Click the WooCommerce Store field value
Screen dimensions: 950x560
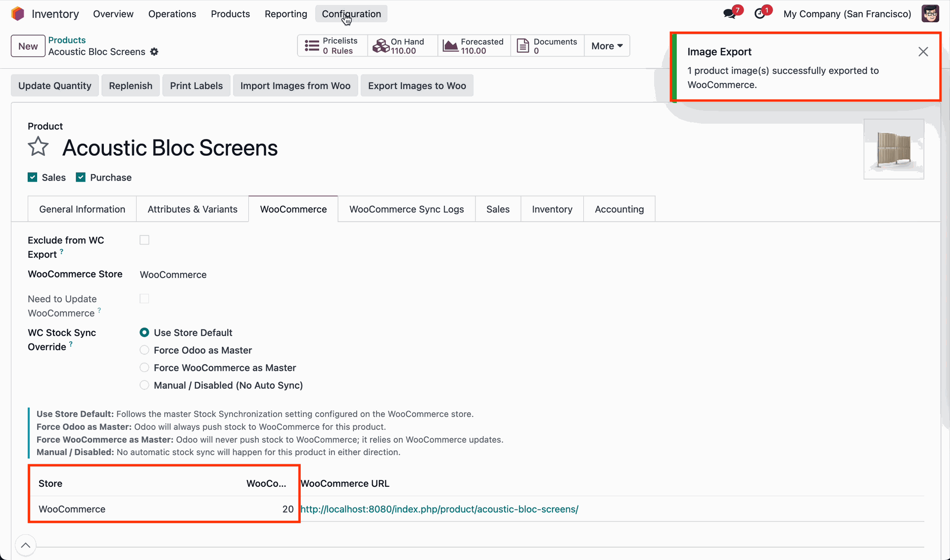[x=173, y=275]
